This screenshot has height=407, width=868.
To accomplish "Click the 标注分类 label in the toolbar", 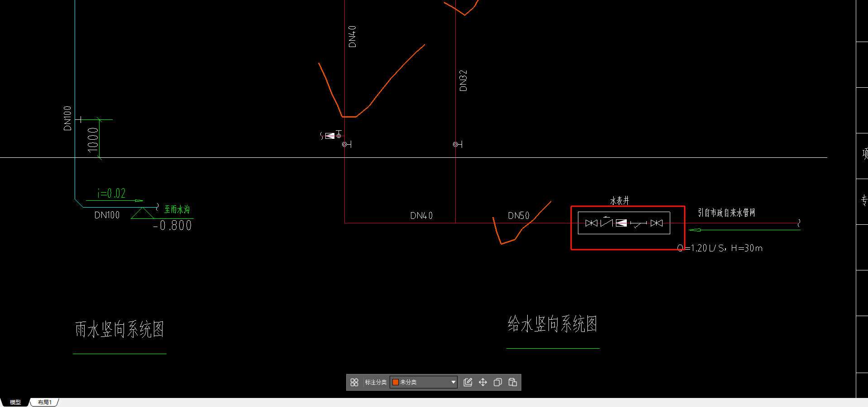I will [376, 382].
